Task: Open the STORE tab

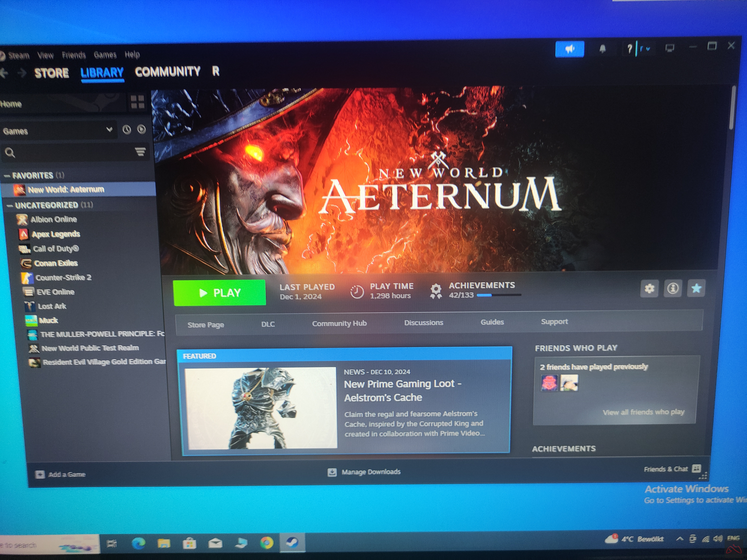Action: [51, 73]
